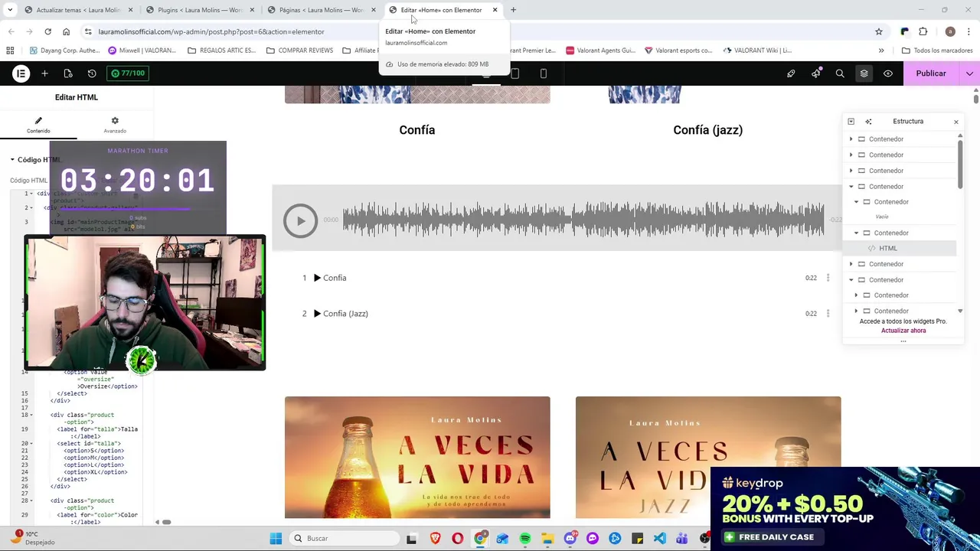The height and width of the screenshot is (551, 980).
Task: Select A Veces La Vida album cover
Action: pos(417,457)
